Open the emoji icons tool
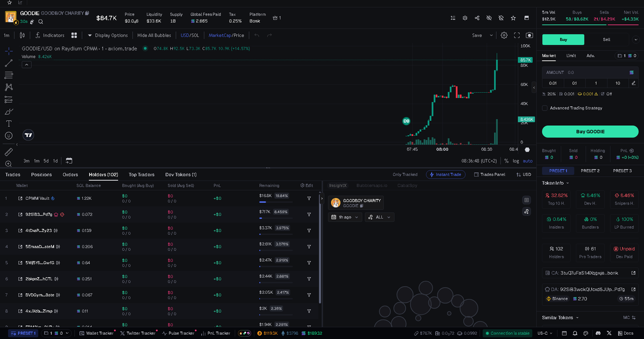This screenshot has width=644, height=339. click(9, 136)
